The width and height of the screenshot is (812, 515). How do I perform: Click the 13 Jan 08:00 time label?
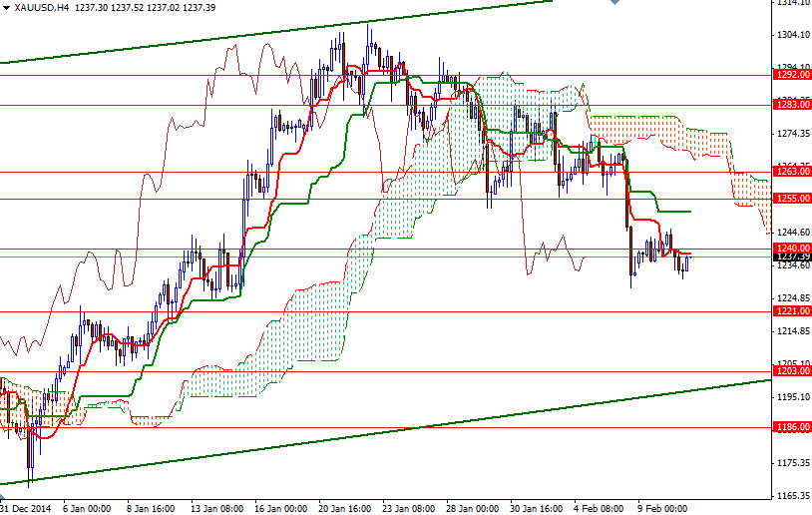pos(217,507)
